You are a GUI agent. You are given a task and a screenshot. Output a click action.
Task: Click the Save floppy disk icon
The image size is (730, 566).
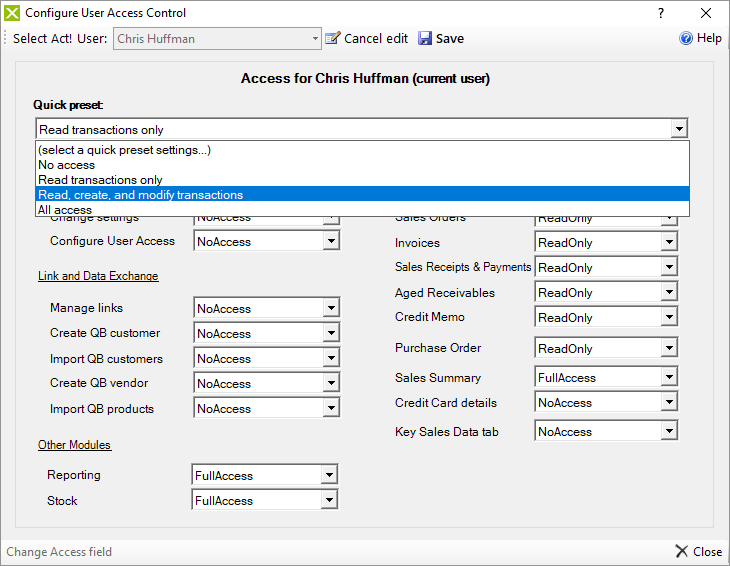pyautogui.click(x=425, y=38)
